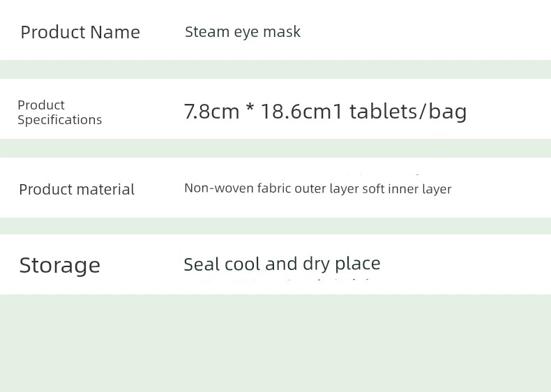Click the asterisk between the dimensions
551x392 pixels.
pos(250,111)
